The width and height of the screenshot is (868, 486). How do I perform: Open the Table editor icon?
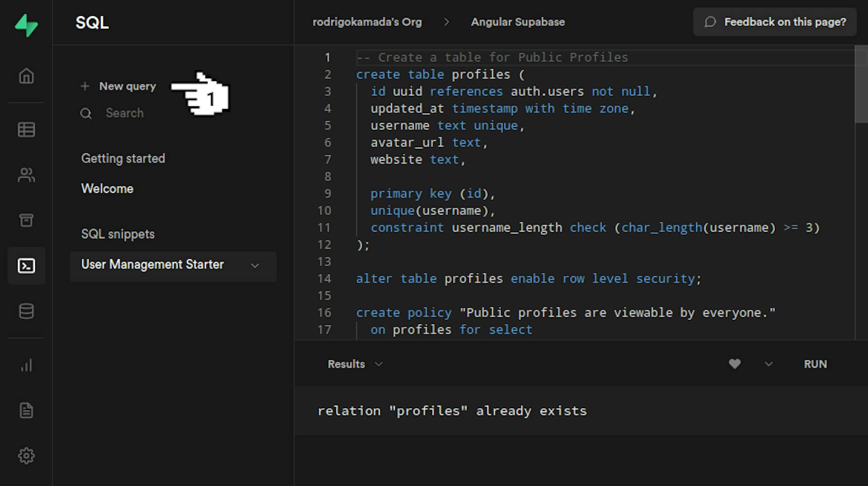pyautogui.click(x=26, y=130)
